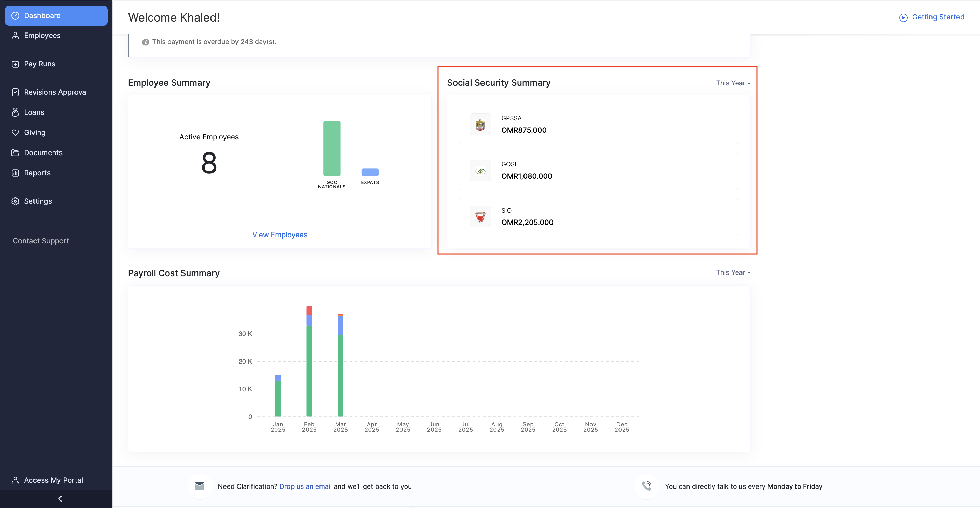Click the overdue payment info icon
The image size is (980, 508).
(x=145, y=42)
